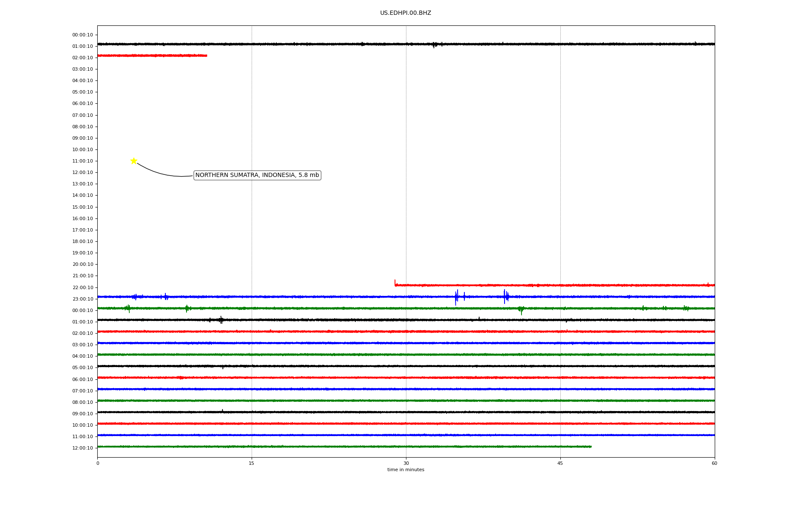Click the short red trace in the 01:00:10 row

[x=152, y=55]
